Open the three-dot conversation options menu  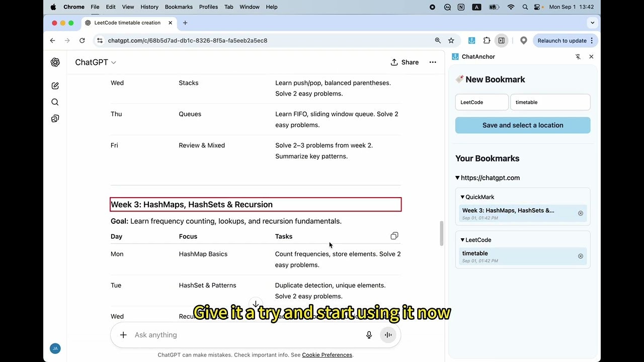point(433,62)
